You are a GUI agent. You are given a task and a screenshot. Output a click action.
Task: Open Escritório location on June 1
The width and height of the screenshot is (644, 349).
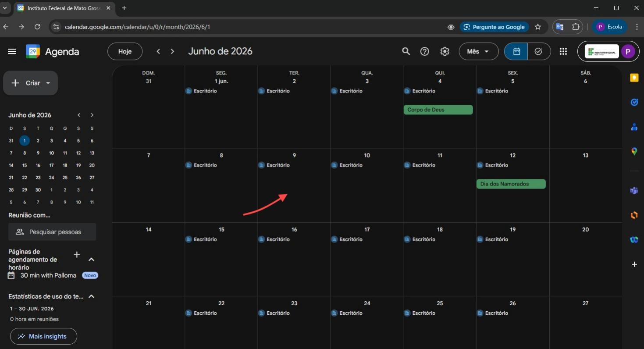click(x=201, y=91)
